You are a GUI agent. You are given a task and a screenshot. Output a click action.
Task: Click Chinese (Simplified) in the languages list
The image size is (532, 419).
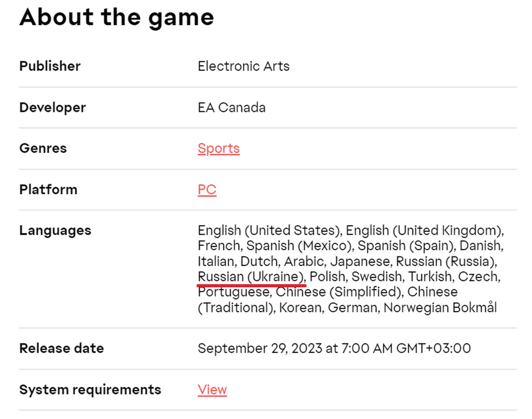coord(338,292)
